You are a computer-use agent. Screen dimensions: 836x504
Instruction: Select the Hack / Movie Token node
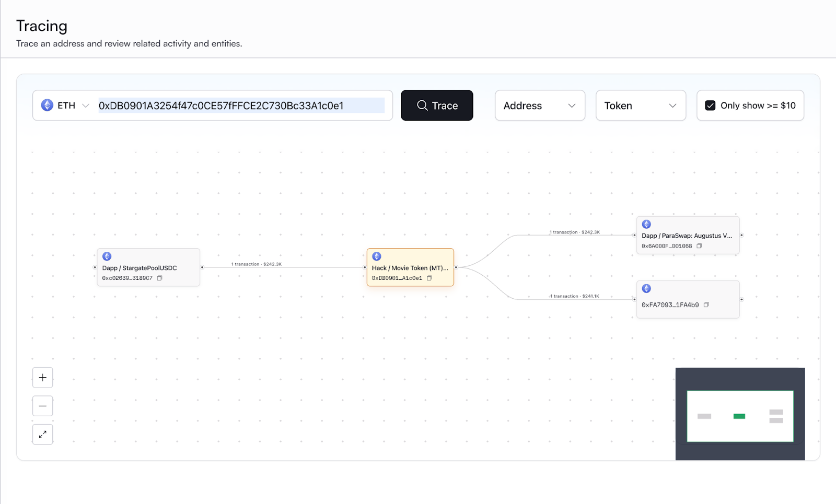[410, 267]
